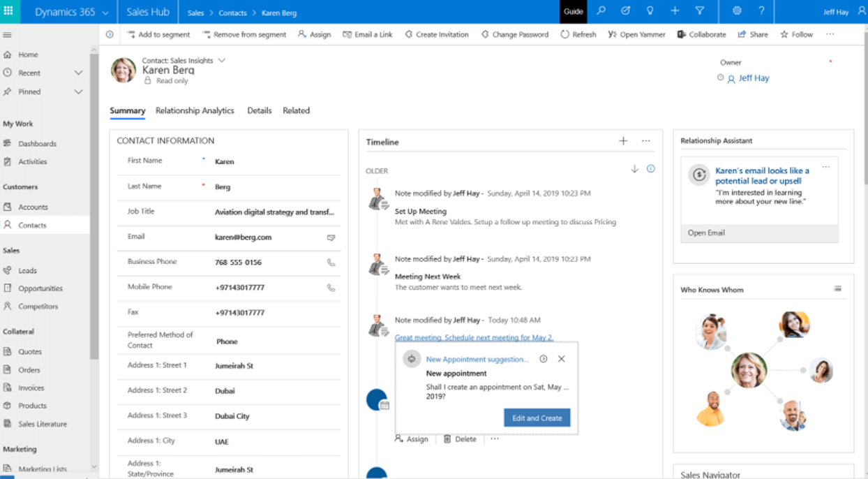Switch to the Relationship Analytics tab
This screenshot has width=868, height=479.
pyautogui.click(x=195, y=111)
